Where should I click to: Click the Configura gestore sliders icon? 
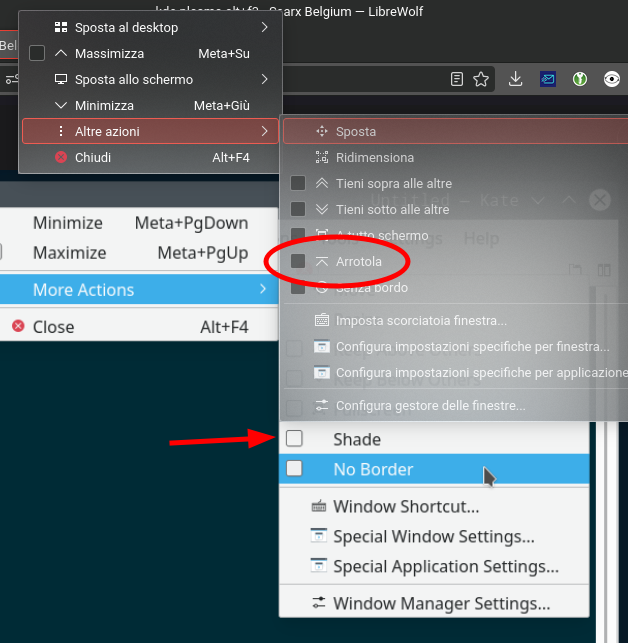pyautogui.click(x=322, y=405)
